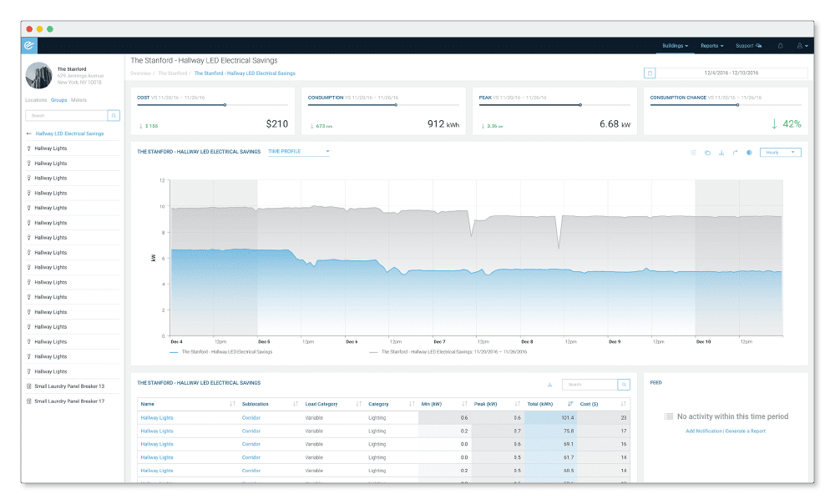Select Hallway LED Electrical Savings group in sidebar

(70, 134)
